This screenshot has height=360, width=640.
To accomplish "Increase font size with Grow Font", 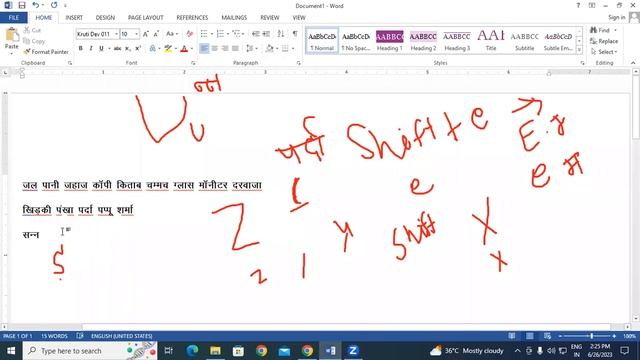I will click(x=146, y=34).
